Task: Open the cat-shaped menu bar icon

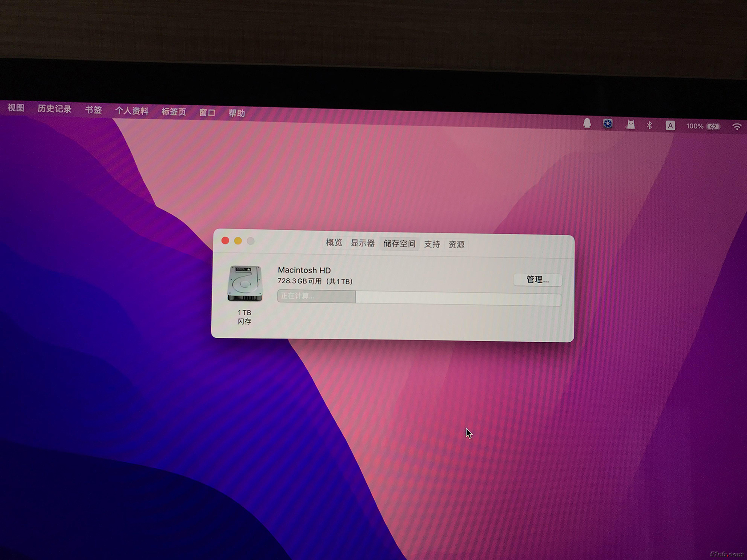Action: [x=630, y=124]
